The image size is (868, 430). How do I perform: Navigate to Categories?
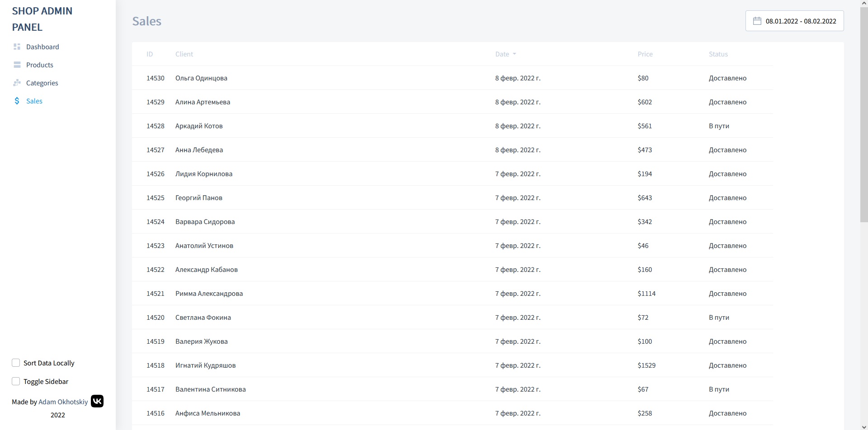coord(42,83)
